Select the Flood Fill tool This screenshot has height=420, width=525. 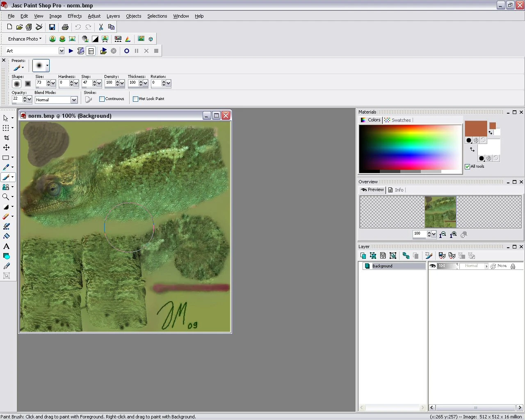point(6,236)
